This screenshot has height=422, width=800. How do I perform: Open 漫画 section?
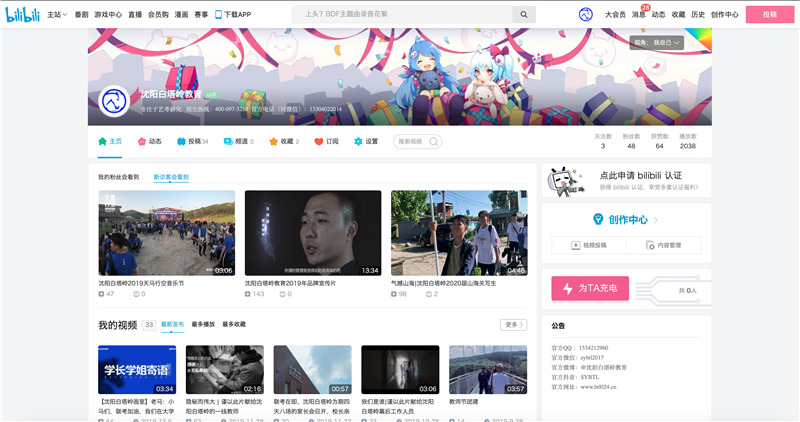pos(182,14)
